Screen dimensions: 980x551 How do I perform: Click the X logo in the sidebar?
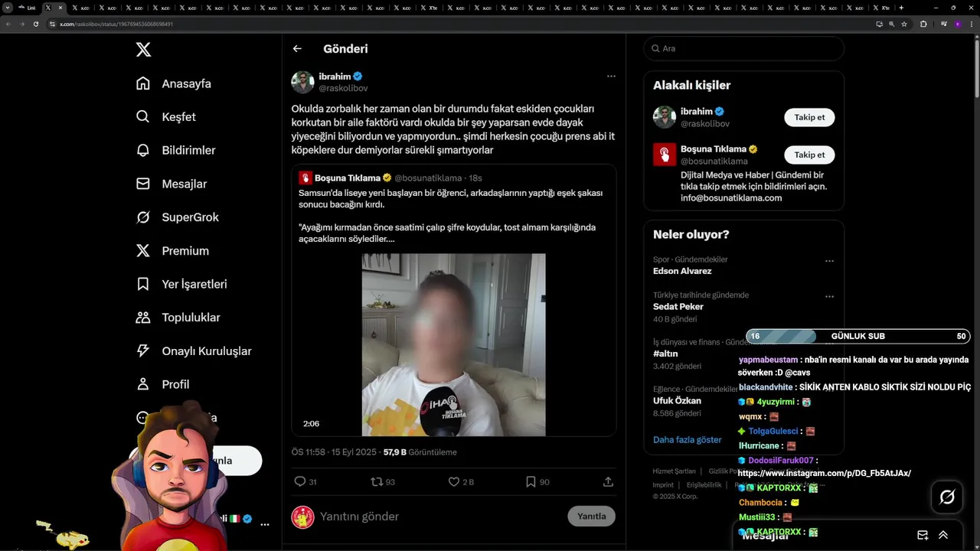143,50
